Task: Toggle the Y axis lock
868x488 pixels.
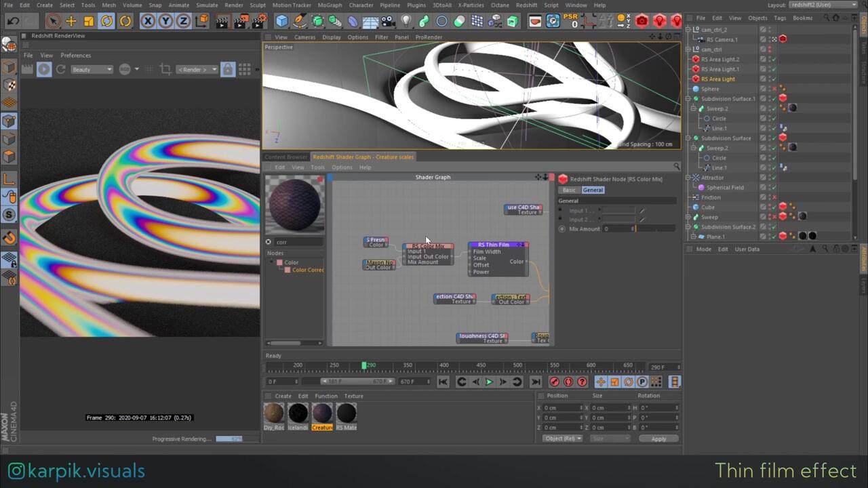Action: [165, 21]
